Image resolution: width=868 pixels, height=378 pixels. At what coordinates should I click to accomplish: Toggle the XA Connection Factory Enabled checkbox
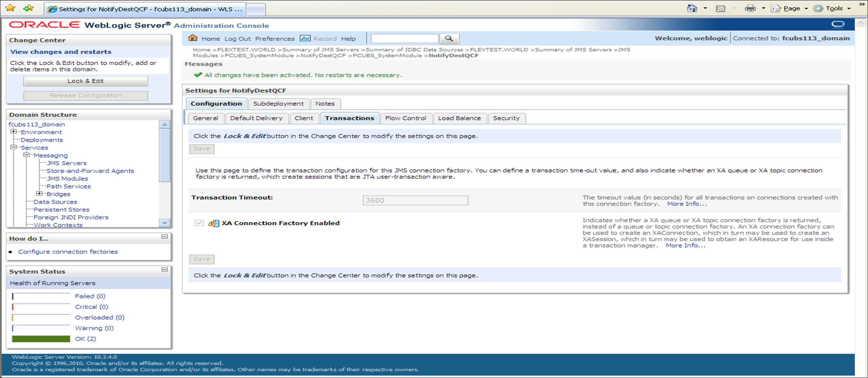(199, 223)
